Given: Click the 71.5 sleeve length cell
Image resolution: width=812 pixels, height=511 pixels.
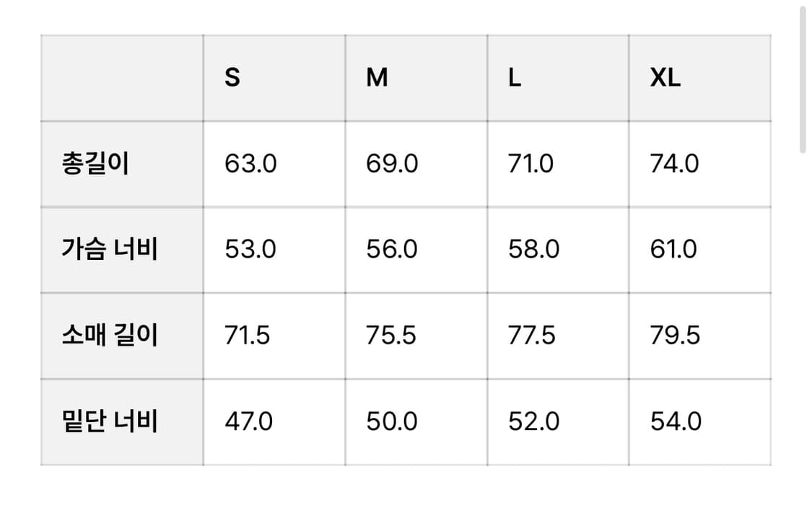Looking at the screenshot, I should pyautogui.click(x=248, y=336).
